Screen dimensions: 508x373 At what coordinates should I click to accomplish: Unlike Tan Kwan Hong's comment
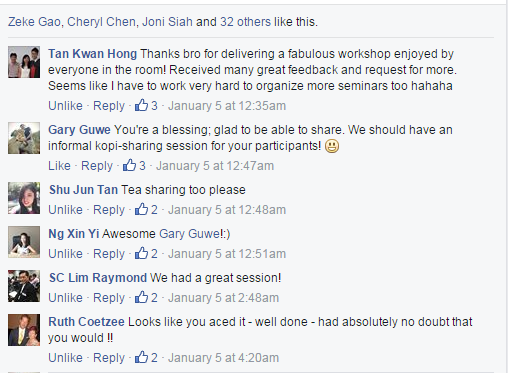click(65, 106)
